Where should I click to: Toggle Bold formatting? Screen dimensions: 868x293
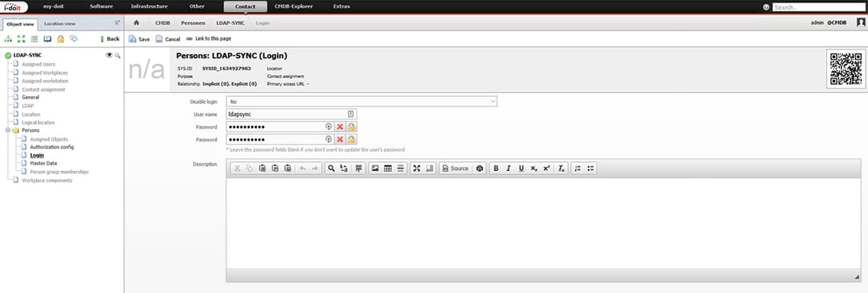click(x=496, y=169)
